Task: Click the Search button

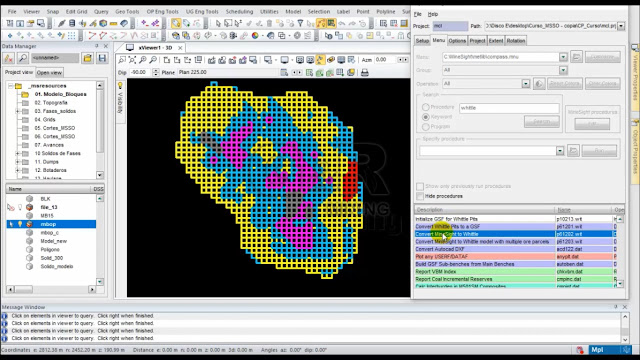Action: pos(542,121)
